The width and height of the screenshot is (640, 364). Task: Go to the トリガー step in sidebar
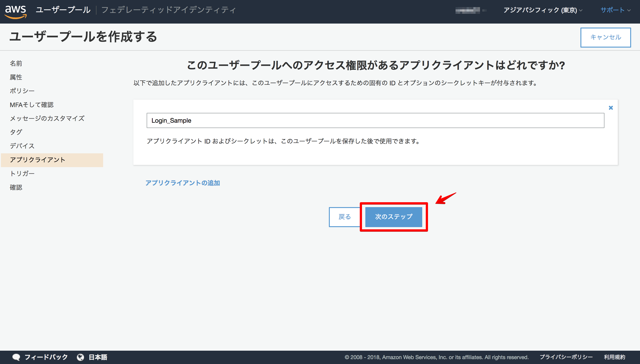pyautogui.click(x=22, y=174)
